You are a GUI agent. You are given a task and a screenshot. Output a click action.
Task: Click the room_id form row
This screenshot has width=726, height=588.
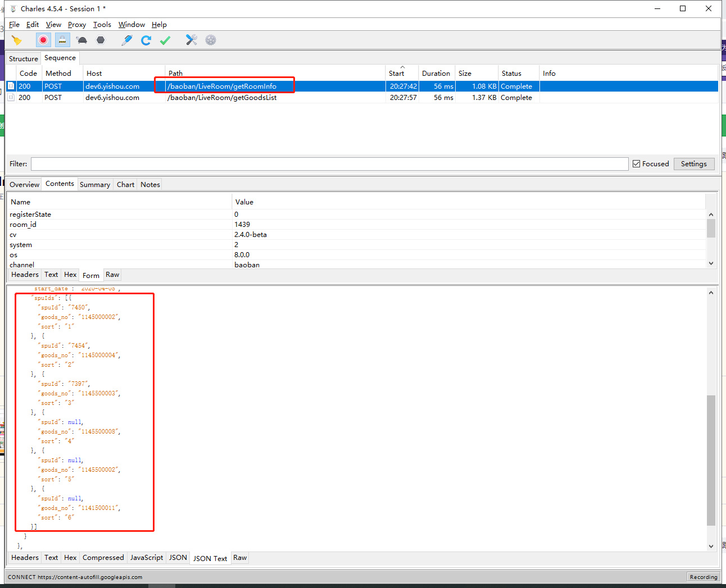356,225
